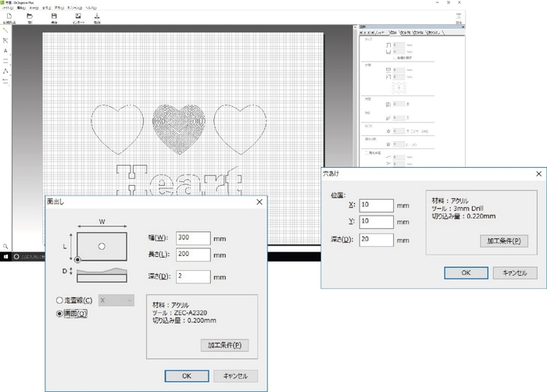
Task: Click the Save floppy disk icon
Action: click(53, 16)
